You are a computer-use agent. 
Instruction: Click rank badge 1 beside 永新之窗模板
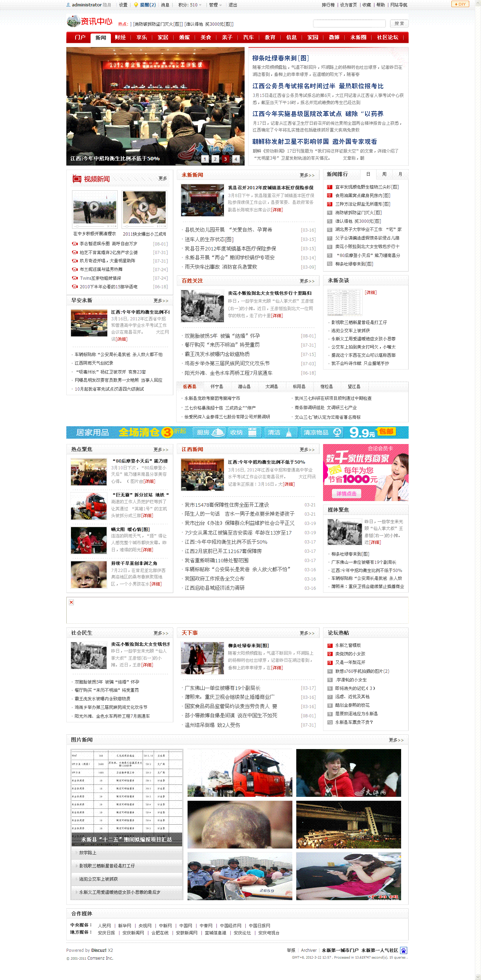[x=329, y=646]
